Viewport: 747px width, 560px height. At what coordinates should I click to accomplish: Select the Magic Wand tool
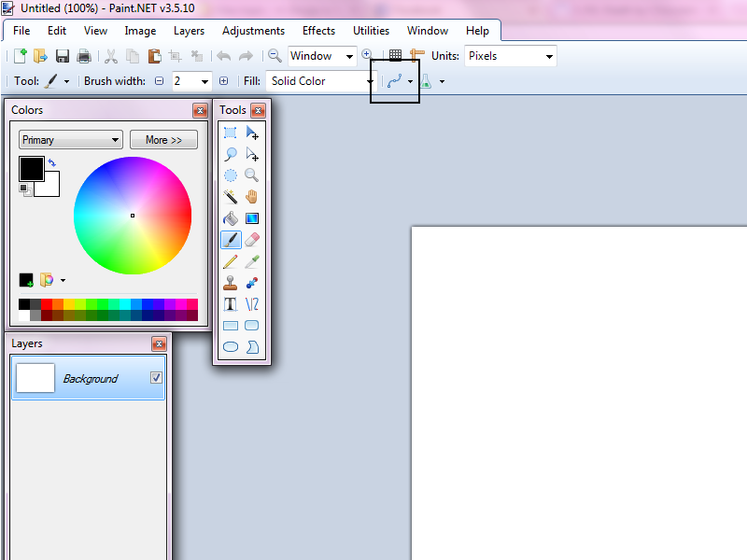click(230, 197)
